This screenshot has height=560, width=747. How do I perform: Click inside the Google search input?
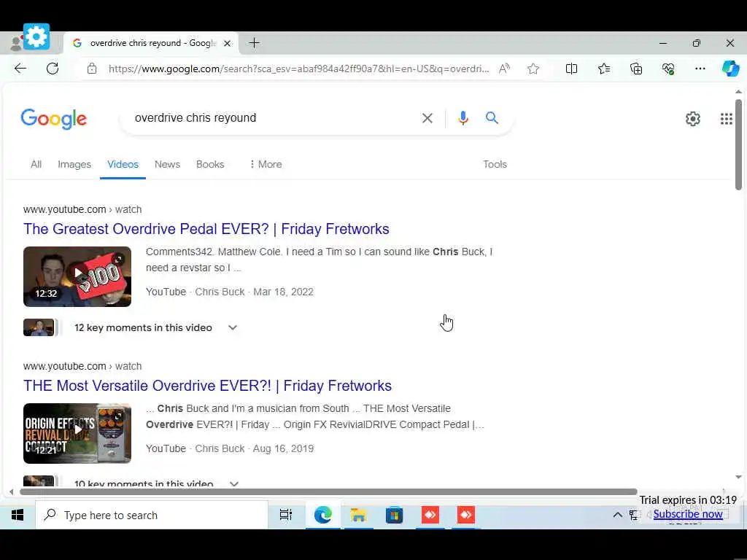271,117
